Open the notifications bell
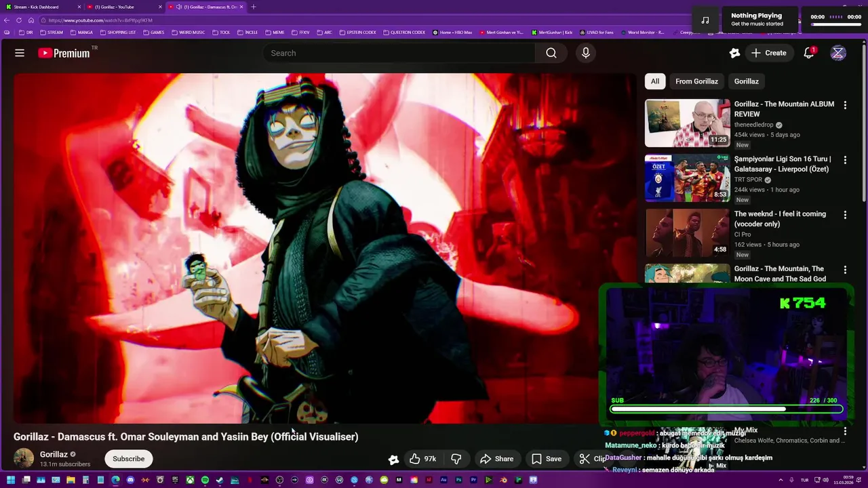Viewport: 868px width, 488px height. pyautogui.click(x=808, y=53)
